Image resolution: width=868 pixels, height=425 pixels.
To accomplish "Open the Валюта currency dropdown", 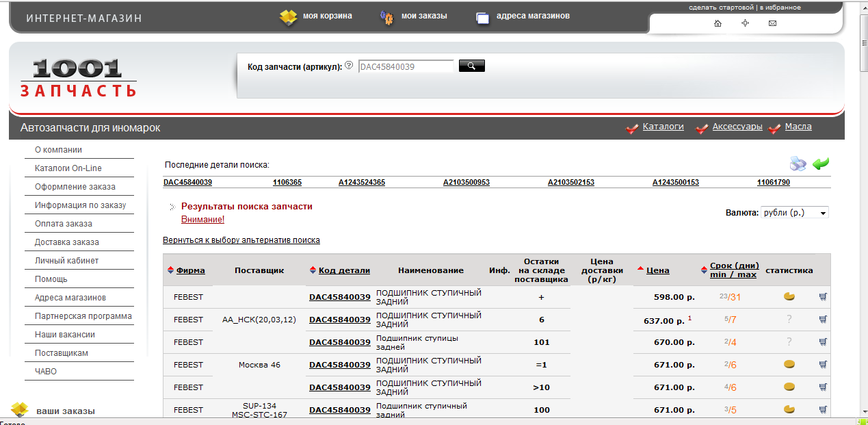I will click(795, 213).
